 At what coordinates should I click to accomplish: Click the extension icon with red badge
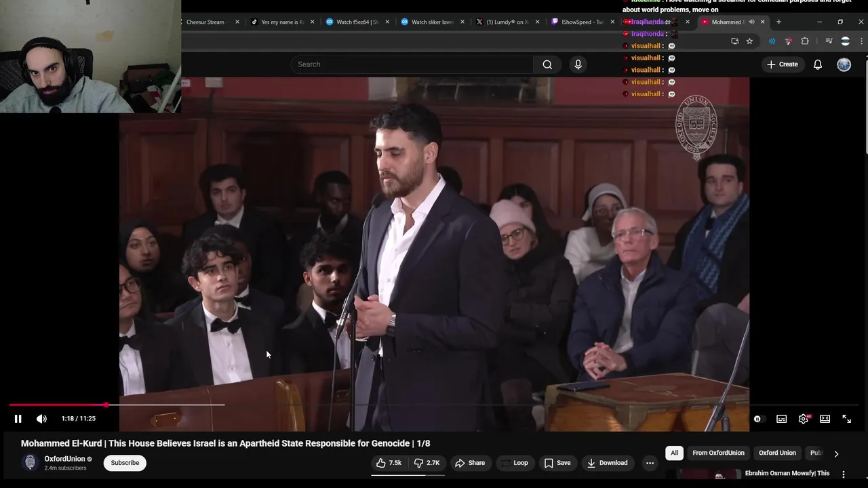(788, 41)
